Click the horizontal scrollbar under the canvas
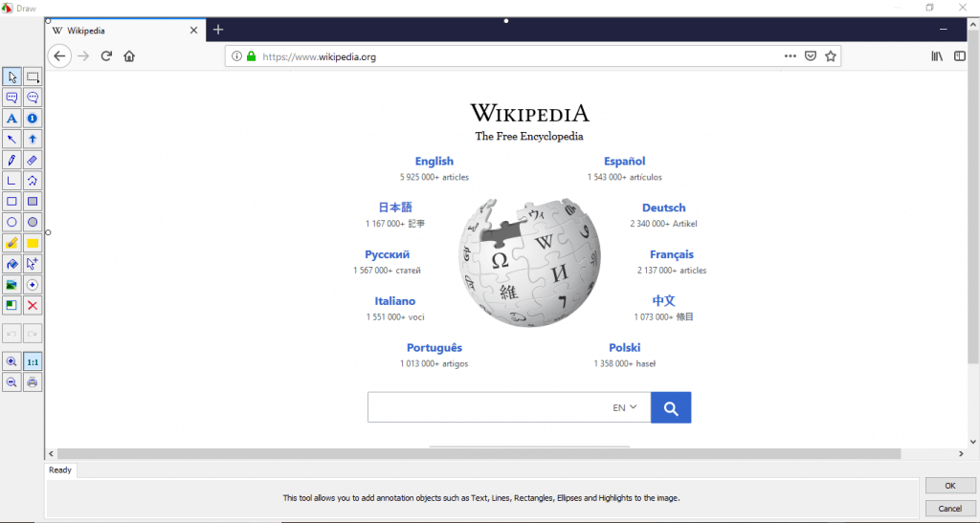The image size is (980, 523). point(479,454)
